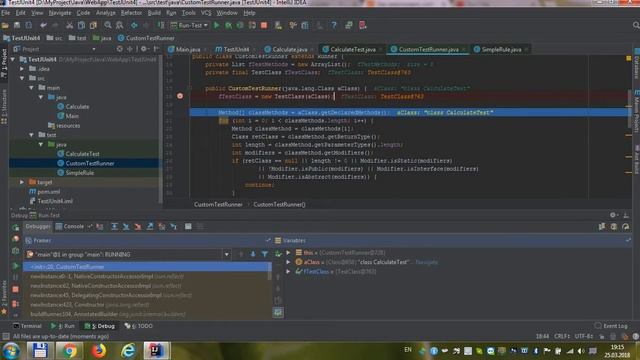Click the Debug bug icon in toolbar
Screen dimensions: 640x360
click(229, 25)
